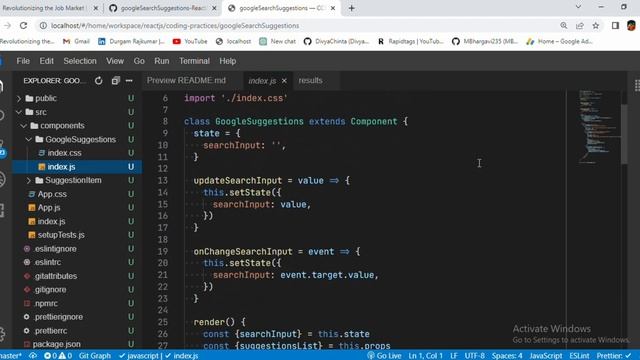Click Prettier status bar item
The width and height of the screenshot is (640, 360).
click(x=614, y=356)
